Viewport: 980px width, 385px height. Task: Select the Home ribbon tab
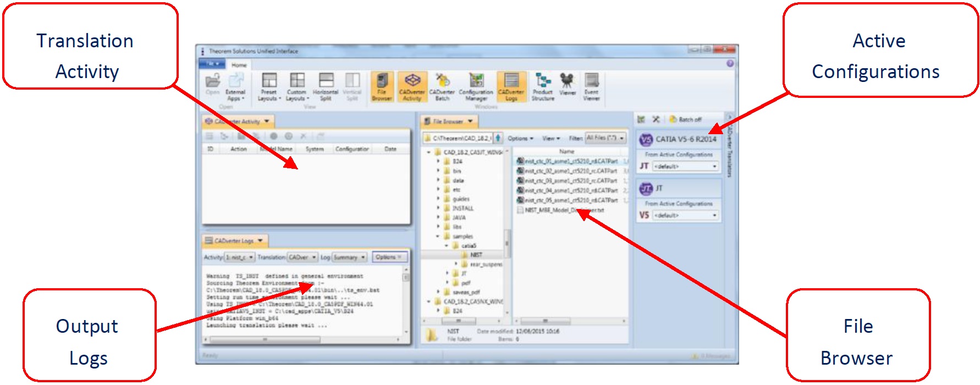[x=239, y=65]
